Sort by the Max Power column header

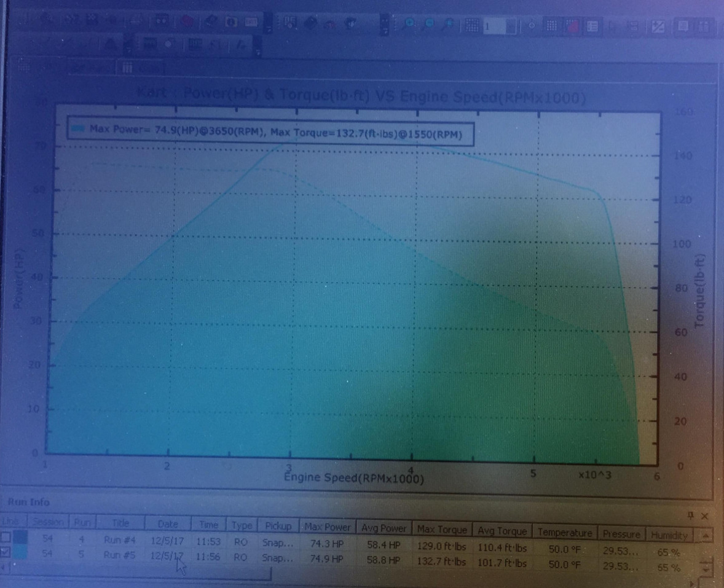point(326,527)
